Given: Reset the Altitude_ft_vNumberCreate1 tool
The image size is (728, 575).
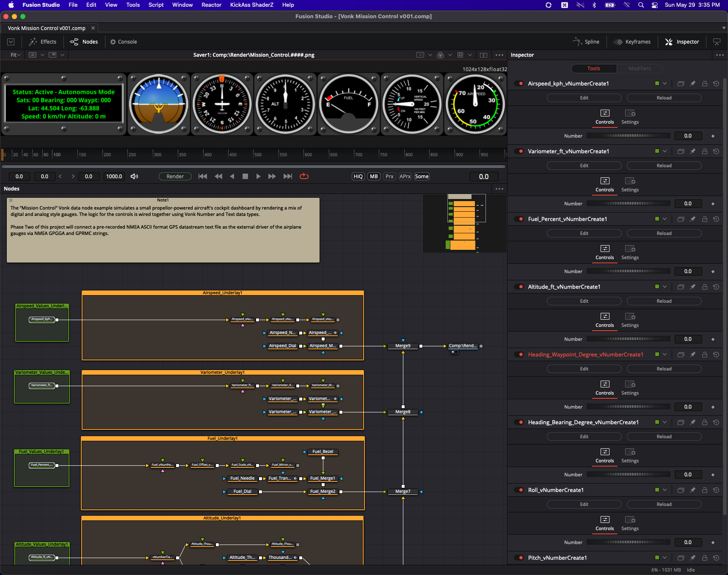Looking at the screenshot, I should pos(716,287).
